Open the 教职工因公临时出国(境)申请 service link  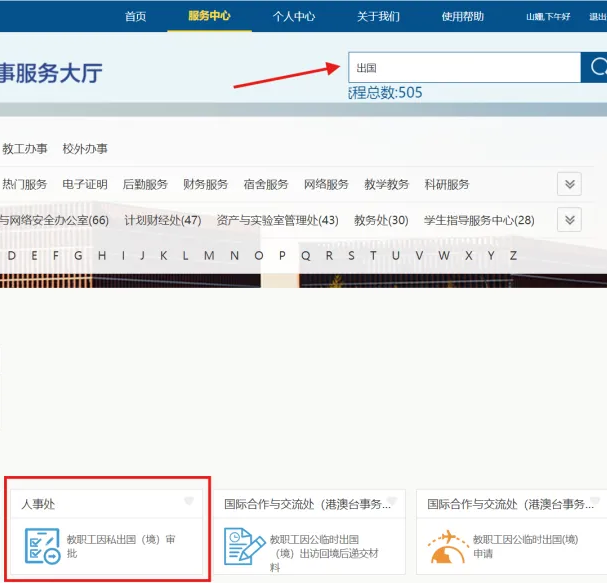524,545
